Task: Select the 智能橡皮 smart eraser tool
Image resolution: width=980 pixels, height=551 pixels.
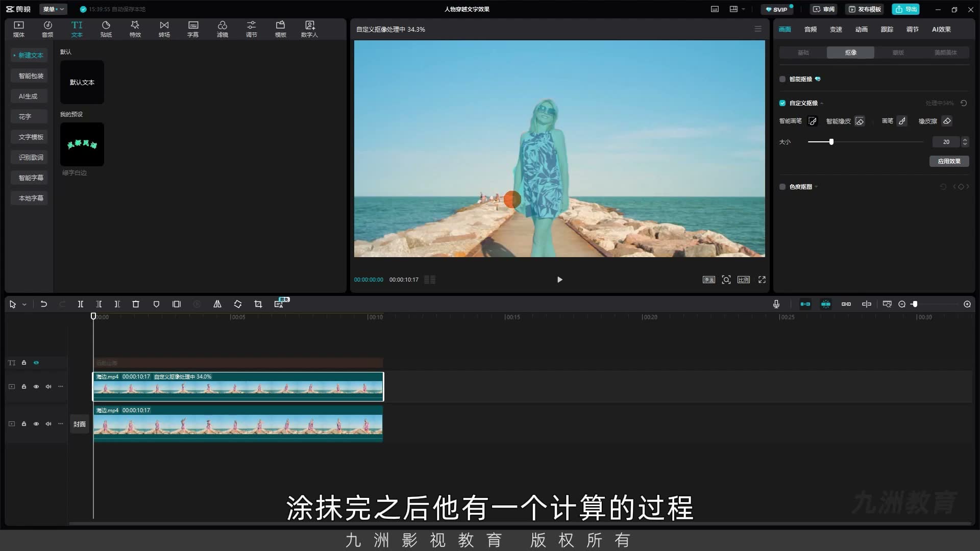Action: tap(860, 121)
